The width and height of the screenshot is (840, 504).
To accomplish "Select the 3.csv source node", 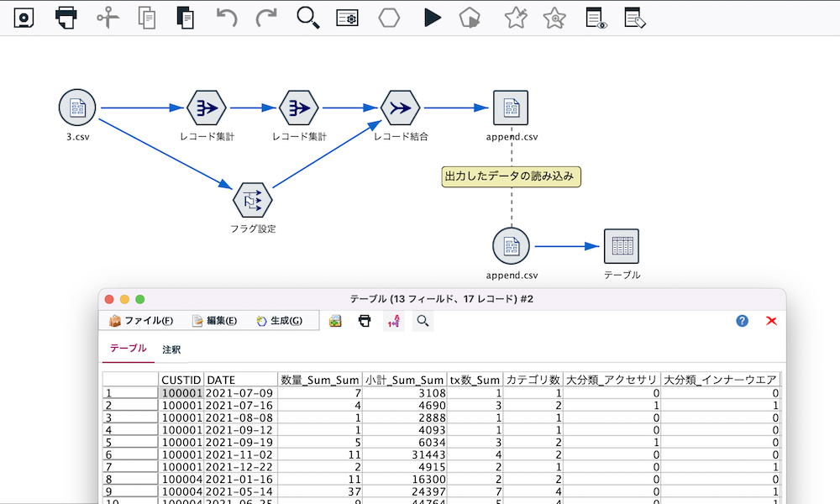I will click(x=77, y=108).
